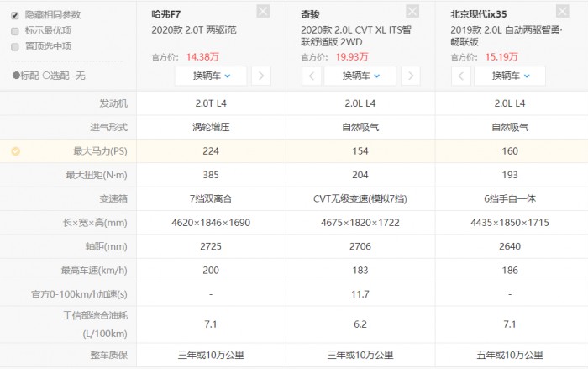Remove 哈弗F7 with its X icon
Screen dimensions: 588x369
click(263, 11)
